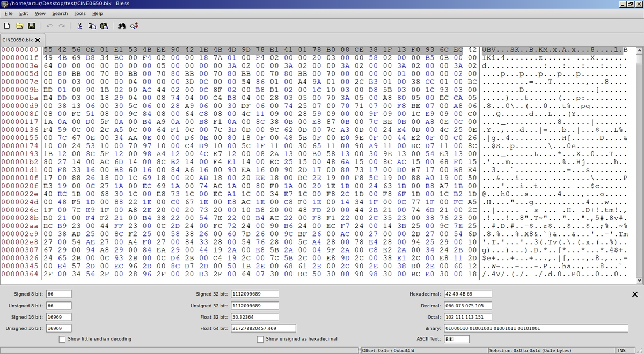Maximize the Bless window
Screen dimensions: 644x354
click(631, 4)
